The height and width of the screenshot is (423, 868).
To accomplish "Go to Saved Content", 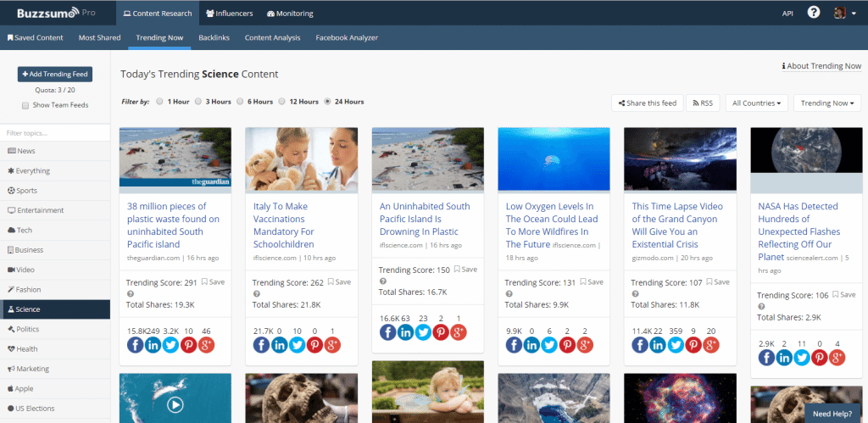I will [x=35, y=37].
